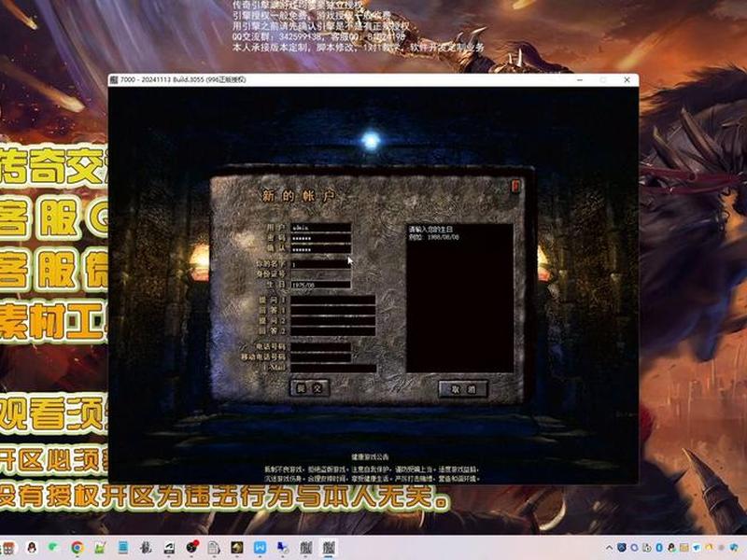The height and width of the screenshot is (560, 747).
Task: Expand the system tray hidden icons chevron
Action: (x=610, y=548)
